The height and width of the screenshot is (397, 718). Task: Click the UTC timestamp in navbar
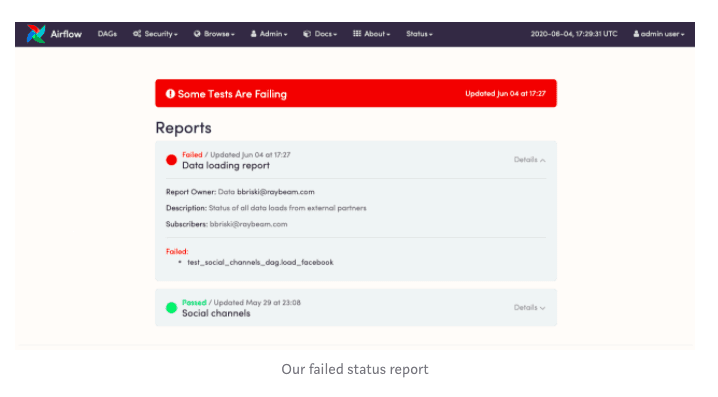click(x=574, y=34)
